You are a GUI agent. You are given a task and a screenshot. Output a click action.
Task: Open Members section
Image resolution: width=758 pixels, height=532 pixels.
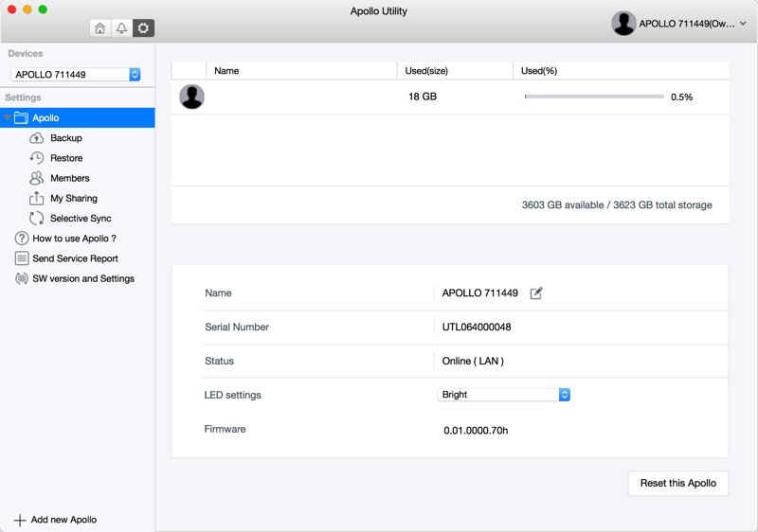point(69,178)
